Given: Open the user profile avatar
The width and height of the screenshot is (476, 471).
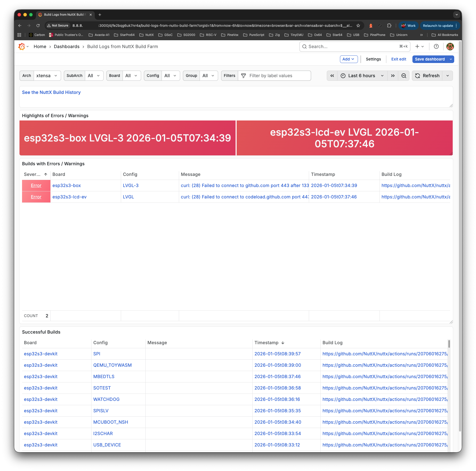Looking at the screenshot, I should pyautogui.click(x=450, y=47).
